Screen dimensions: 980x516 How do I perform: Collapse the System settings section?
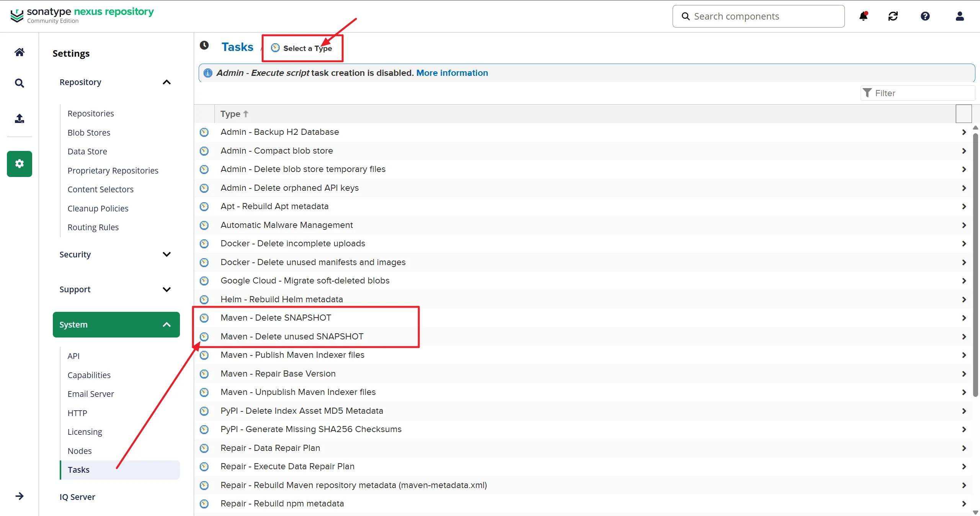(x=167, y=325)
